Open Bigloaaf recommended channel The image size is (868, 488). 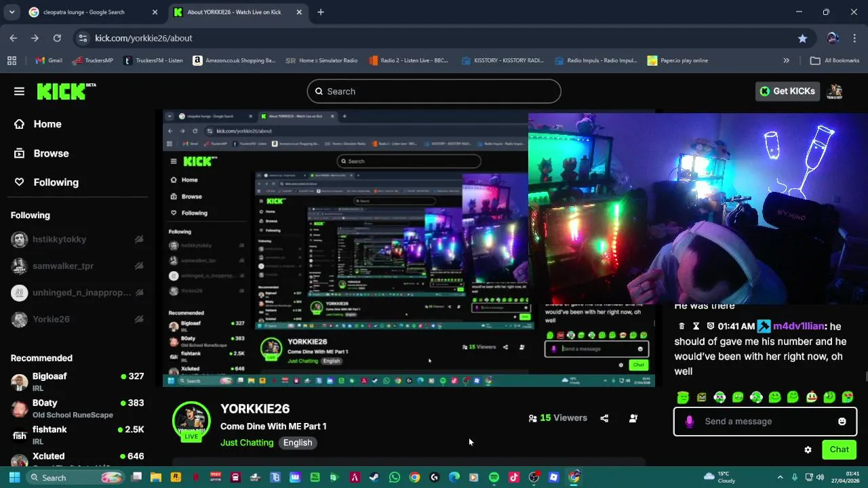click(78, 382)
